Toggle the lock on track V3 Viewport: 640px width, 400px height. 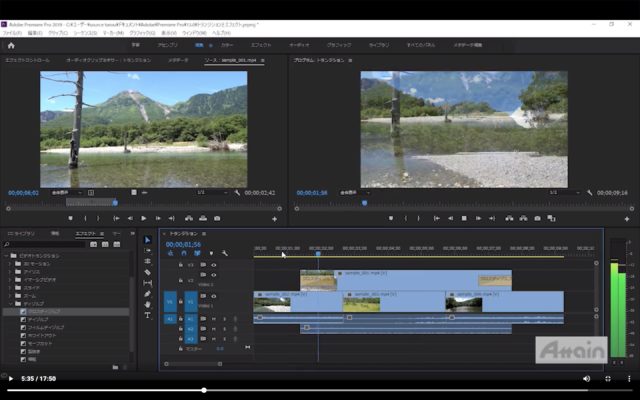(x=180, y=265)
